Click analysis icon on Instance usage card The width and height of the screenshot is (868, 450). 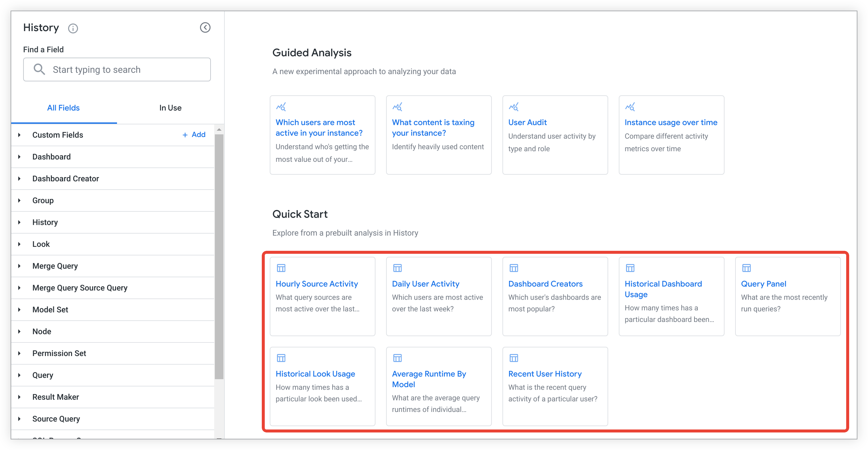coord(629,107)
